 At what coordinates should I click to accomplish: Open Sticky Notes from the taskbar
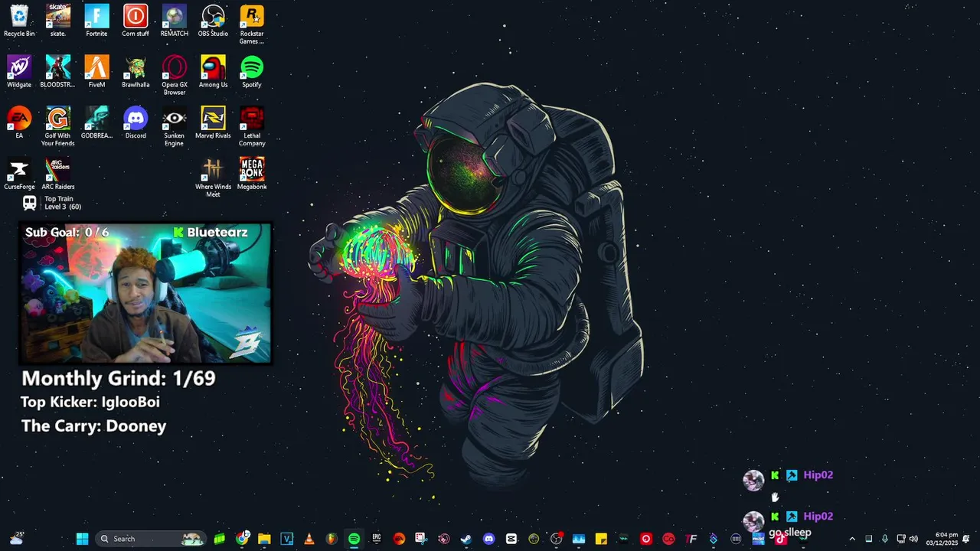[x=601, y=539]
